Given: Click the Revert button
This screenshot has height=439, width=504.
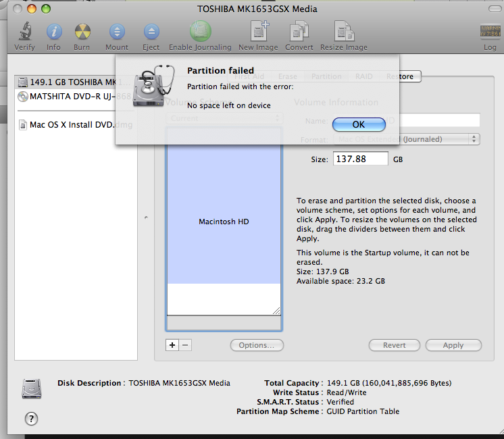Looking at the screenshot, I should [x=395, y=345].
